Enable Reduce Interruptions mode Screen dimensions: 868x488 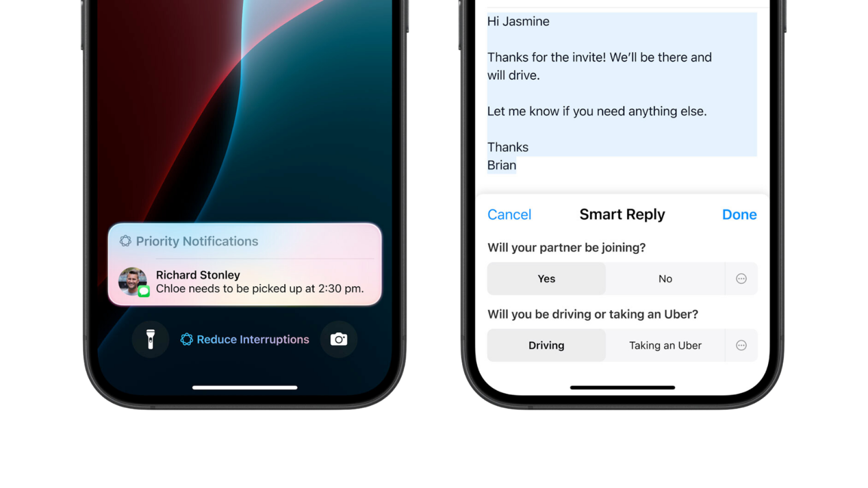[x=245, y=339]
